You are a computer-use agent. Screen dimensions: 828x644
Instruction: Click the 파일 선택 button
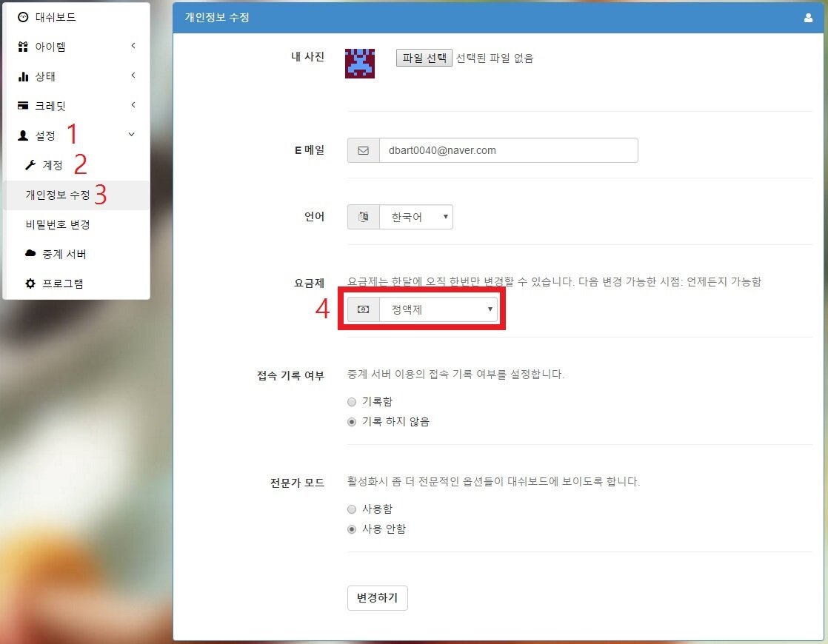coord(424,58)
